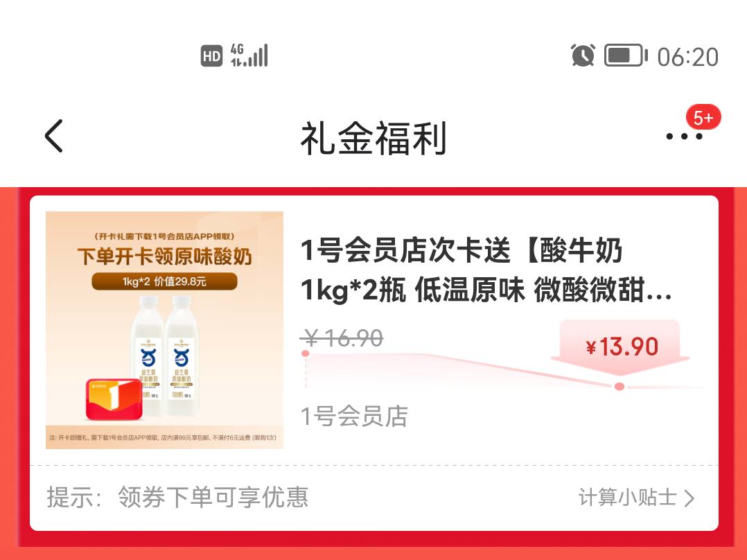Tap the 4G signal strength icon
The height and width of the screenshot is (560, 747).
coord(249,55)
